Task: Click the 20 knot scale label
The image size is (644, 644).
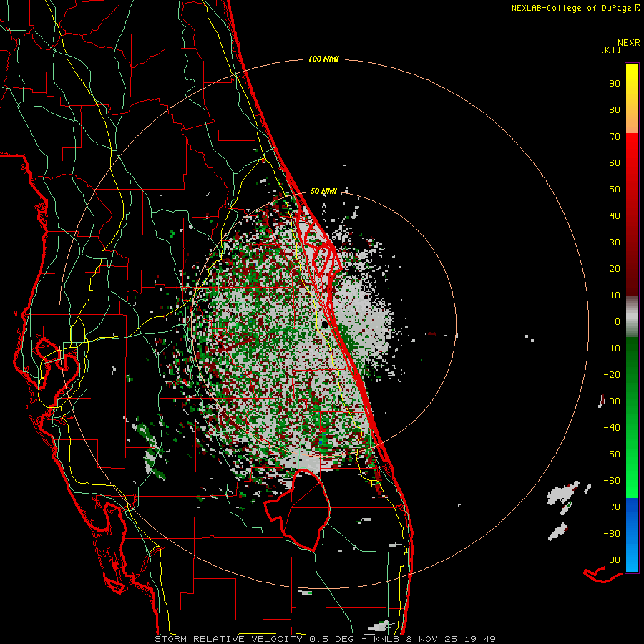Action: pos(615,269)
